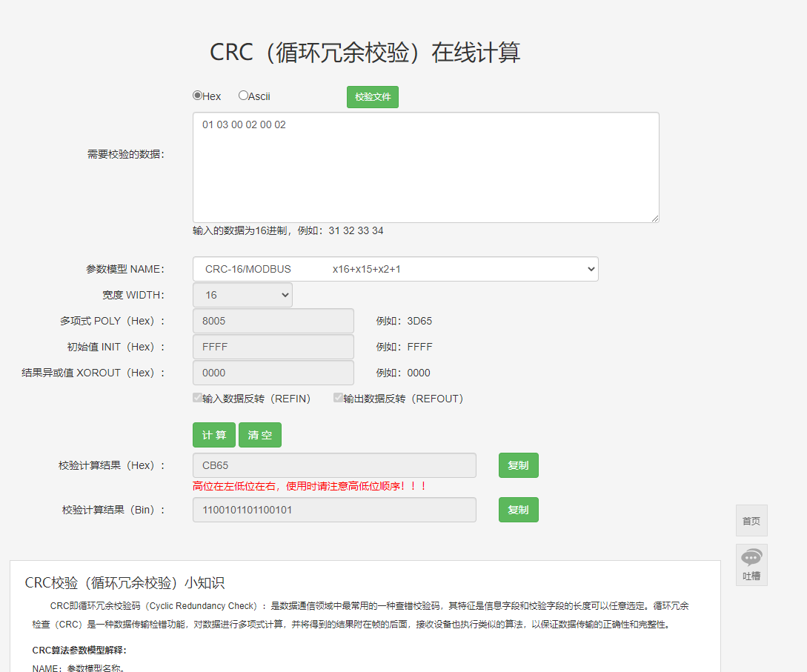Screen dimensions: 807x672
Task: Click the 首页 home shortcut
Action: pos(751,521)
